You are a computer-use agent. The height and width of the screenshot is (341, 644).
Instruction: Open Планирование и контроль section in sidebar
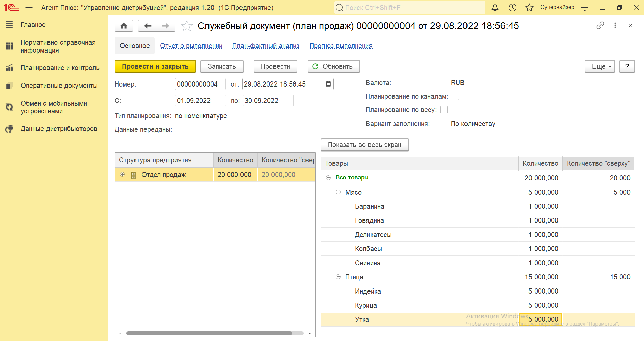coord(60,68)
